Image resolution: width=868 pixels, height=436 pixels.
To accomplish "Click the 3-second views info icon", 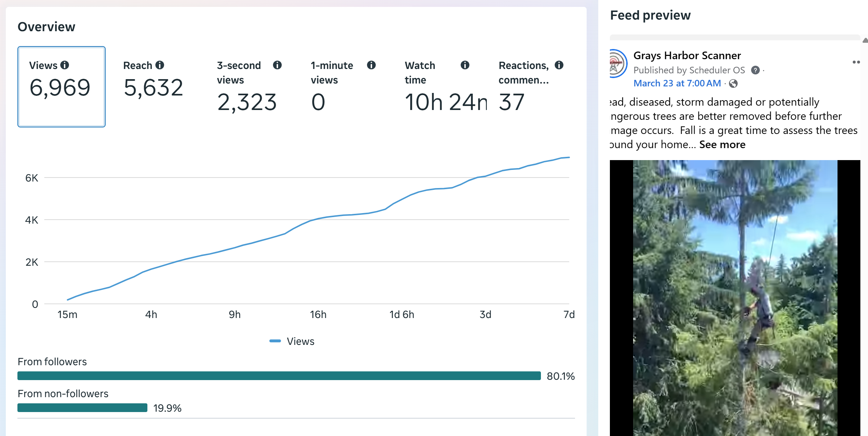I will [277, 65].
